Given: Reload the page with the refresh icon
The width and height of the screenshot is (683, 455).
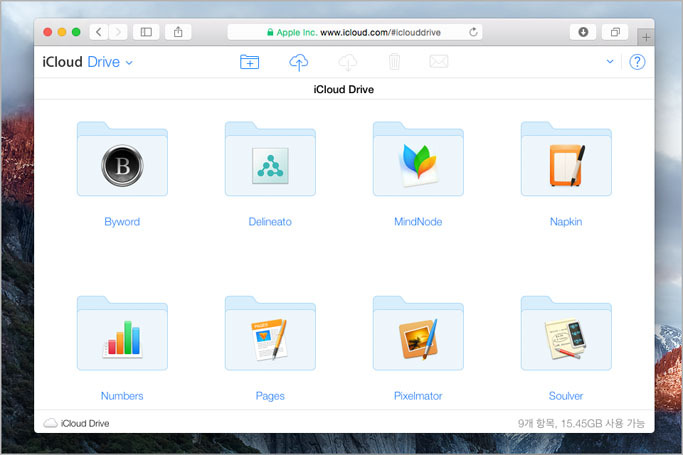Looking at the screenshot, I should (x=473, y=32).
